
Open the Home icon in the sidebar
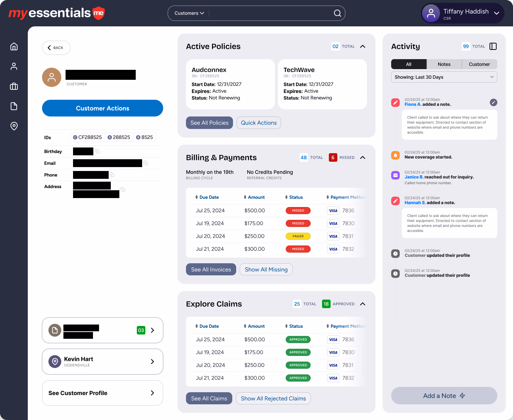[x=14, y=47]
